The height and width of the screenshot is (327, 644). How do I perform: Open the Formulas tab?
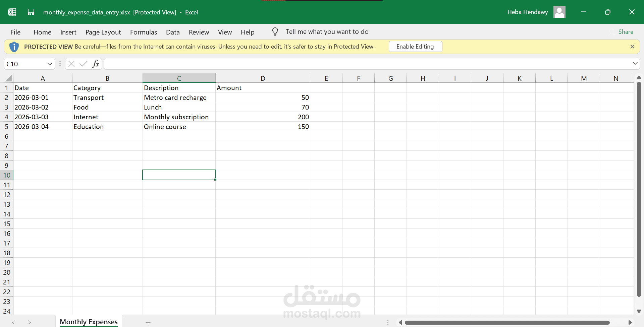pos(144,32)
